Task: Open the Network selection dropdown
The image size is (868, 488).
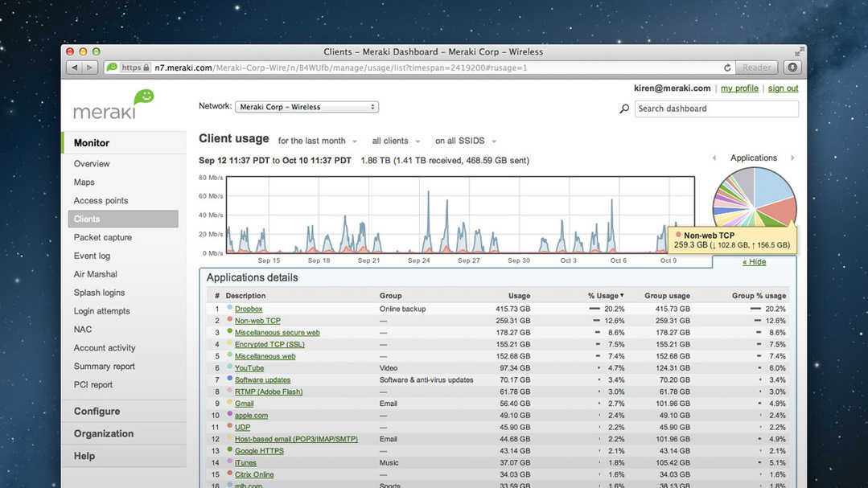Action: [306, 107]
